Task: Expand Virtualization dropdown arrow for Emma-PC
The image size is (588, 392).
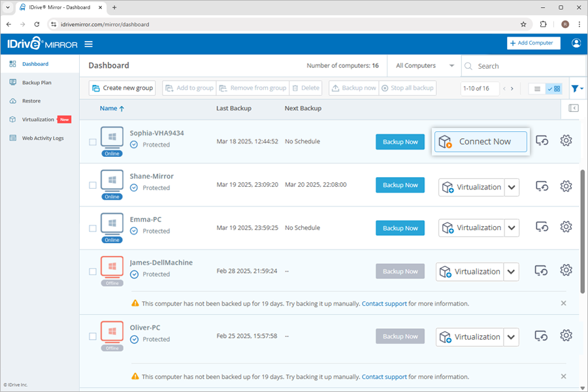Action: (x=512, y=228)
